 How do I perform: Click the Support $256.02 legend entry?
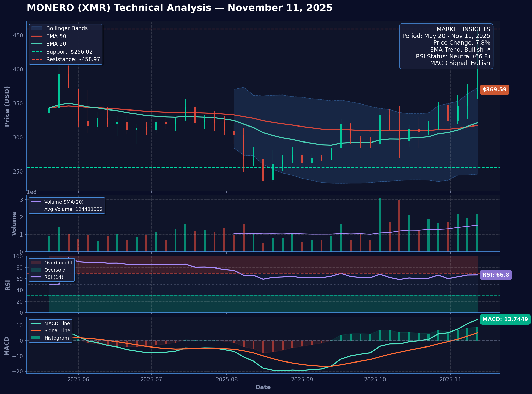(69, 52)
